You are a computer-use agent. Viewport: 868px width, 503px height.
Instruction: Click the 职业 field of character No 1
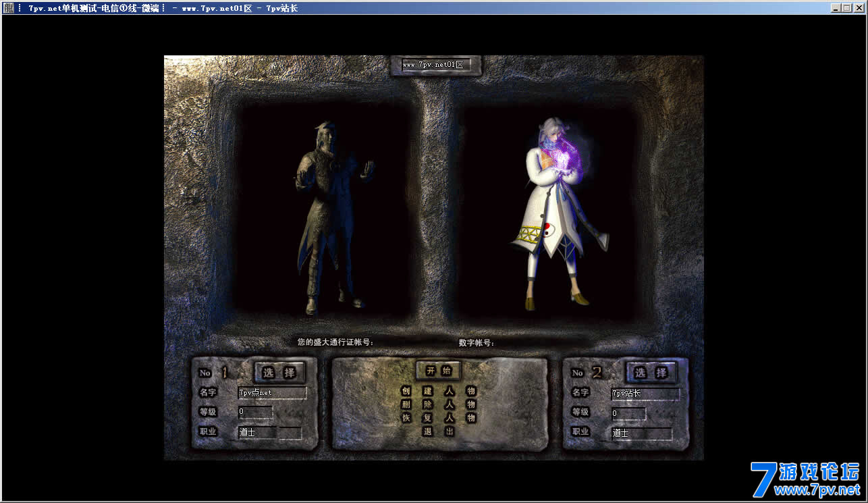pyautogui.click(x=257, y=432)
